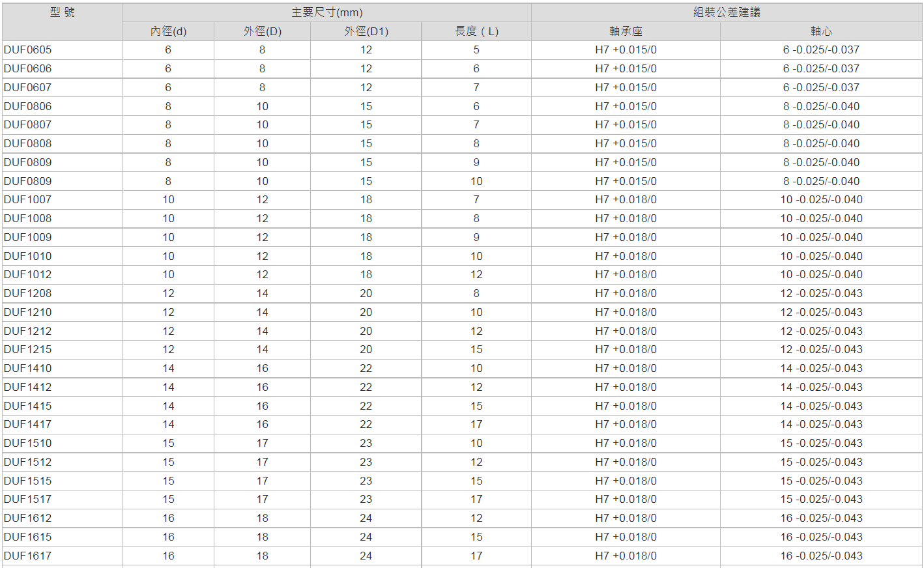Click the 長度 (L) column header
The image size is (924, 568).
(x=476, y=31)
